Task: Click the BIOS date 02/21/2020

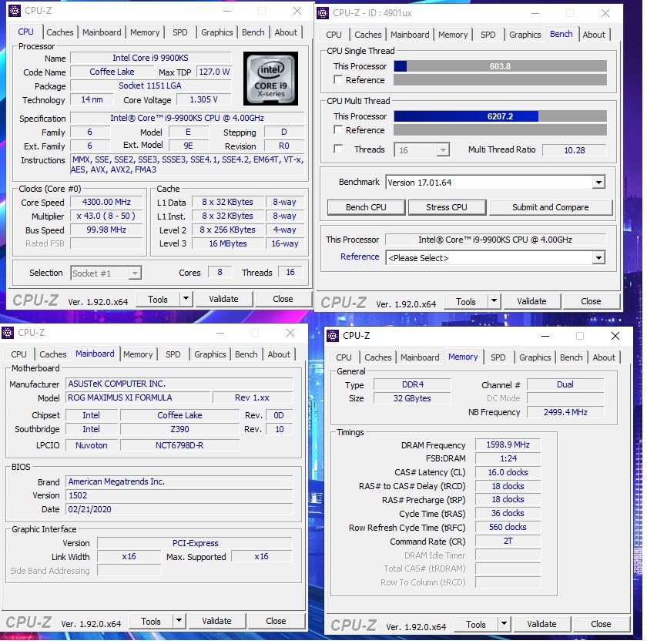Action: (x=179, y=509)
